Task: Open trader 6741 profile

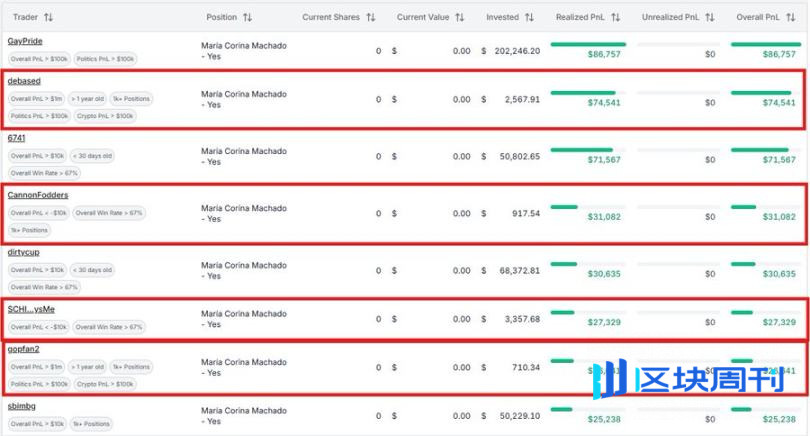Action: click(16, 137)
